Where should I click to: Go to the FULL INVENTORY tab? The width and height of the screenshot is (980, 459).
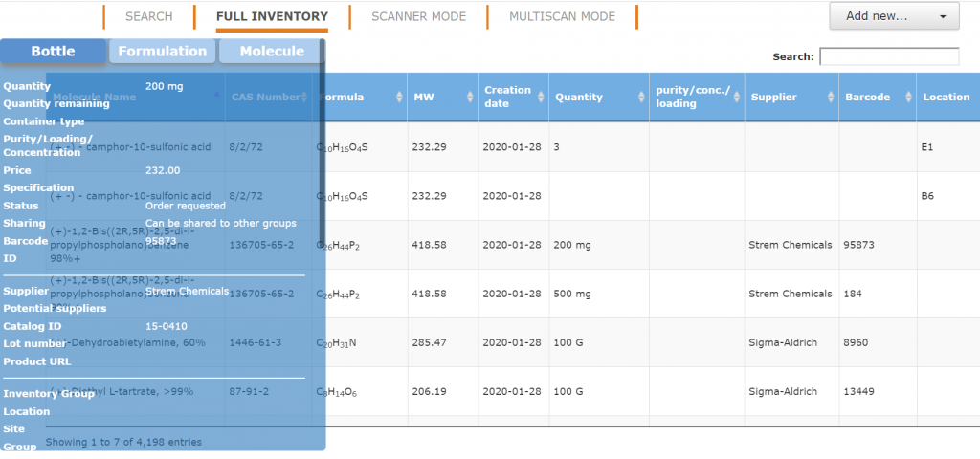pos(272,16)
